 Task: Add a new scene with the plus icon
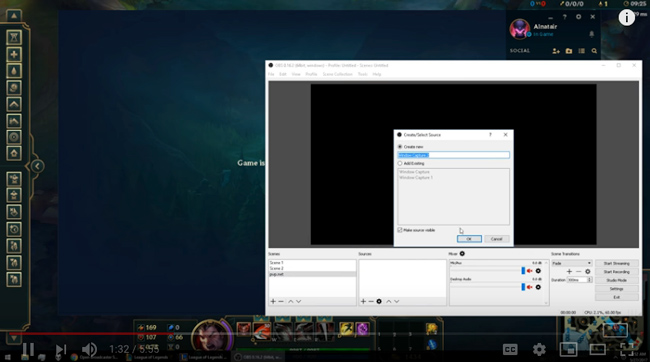[273, 301]
